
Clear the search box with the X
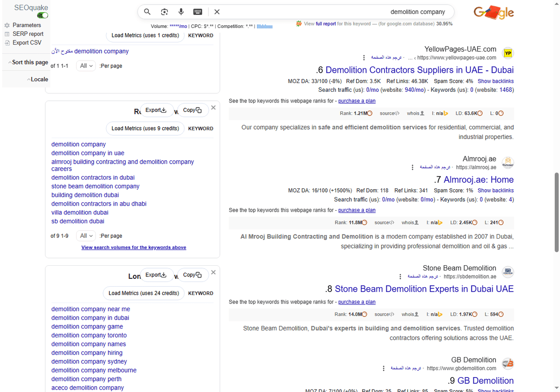tap(217, 12)
